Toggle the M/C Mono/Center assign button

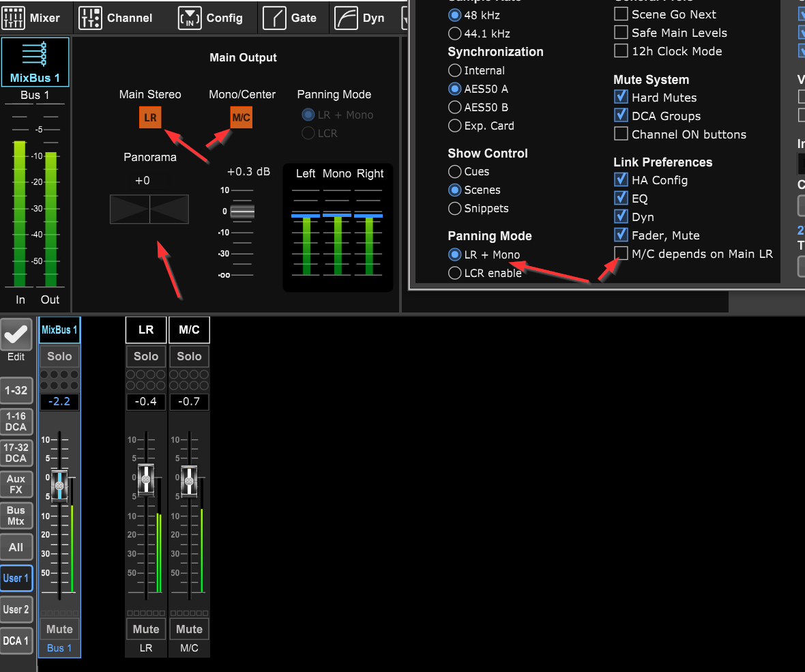[241, 117]
